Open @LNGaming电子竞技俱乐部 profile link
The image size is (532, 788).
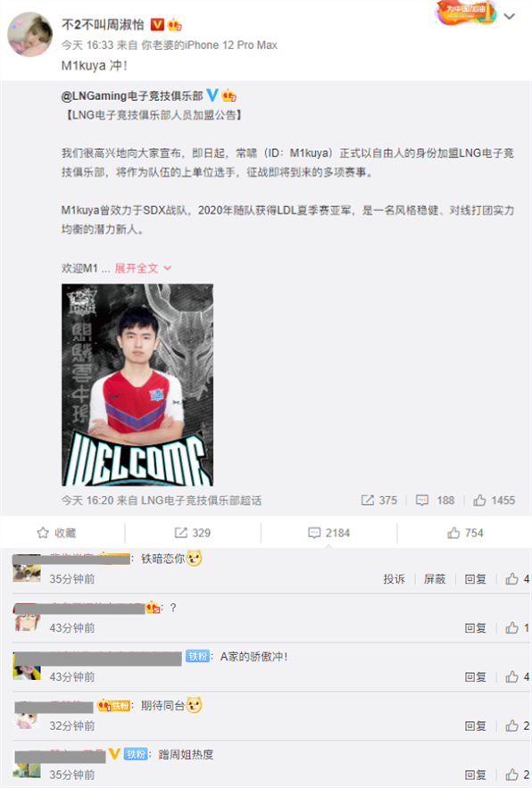point(132,95)
